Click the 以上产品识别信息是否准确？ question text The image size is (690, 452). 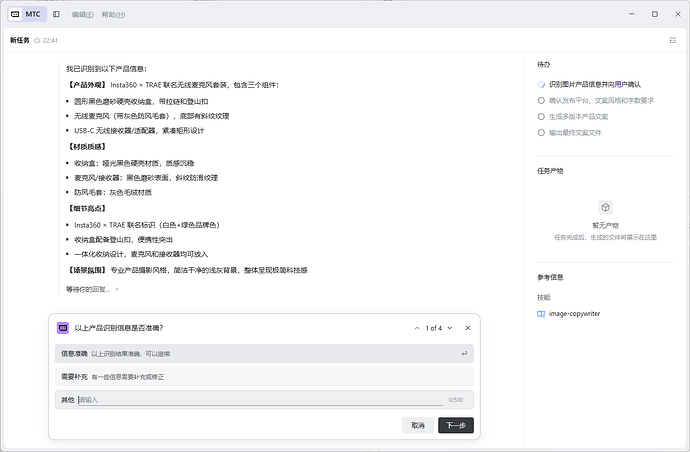tap(119, 328)
